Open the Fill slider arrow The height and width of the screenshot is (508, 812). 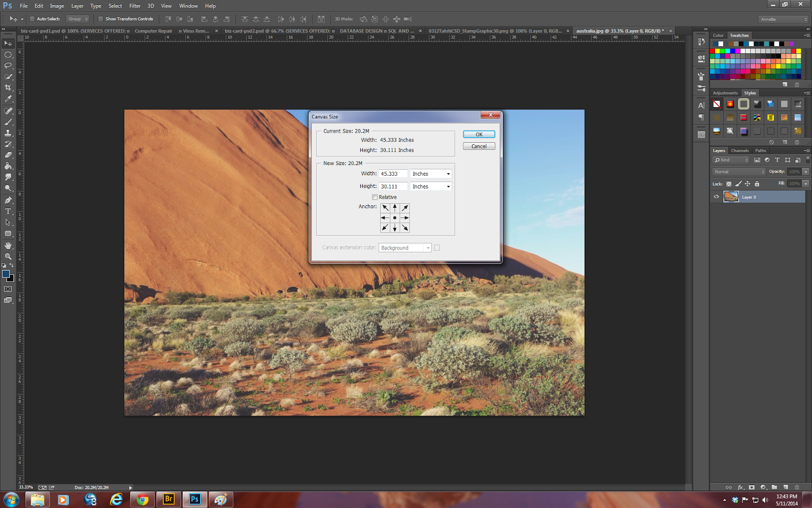click(x=805, y=183)
